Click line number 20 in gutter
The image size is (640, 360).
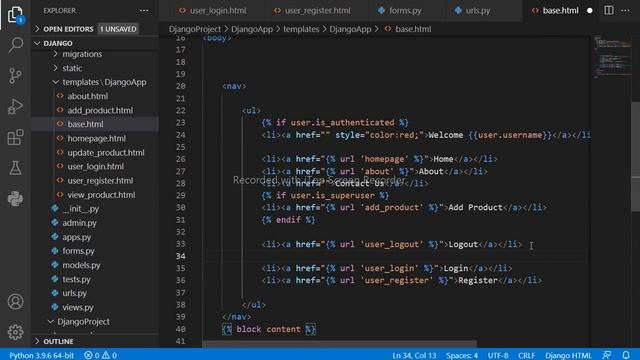180,86
